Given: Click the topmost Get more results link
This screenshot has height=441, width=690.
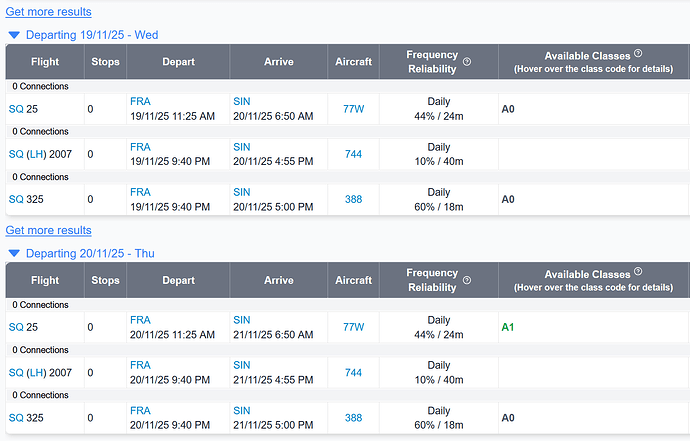Looking at the screenshot, I should click(x=48, y=11).
